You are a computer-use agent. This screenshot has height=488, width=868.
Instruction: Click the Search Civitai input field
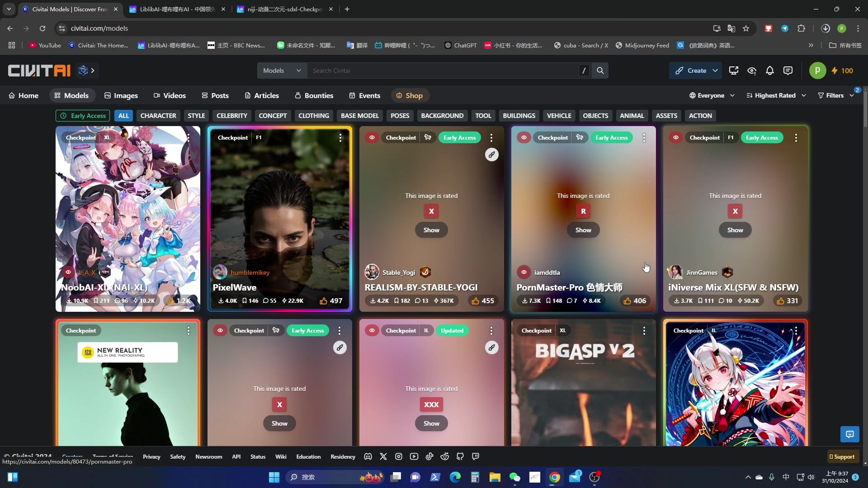click(443, 70)
